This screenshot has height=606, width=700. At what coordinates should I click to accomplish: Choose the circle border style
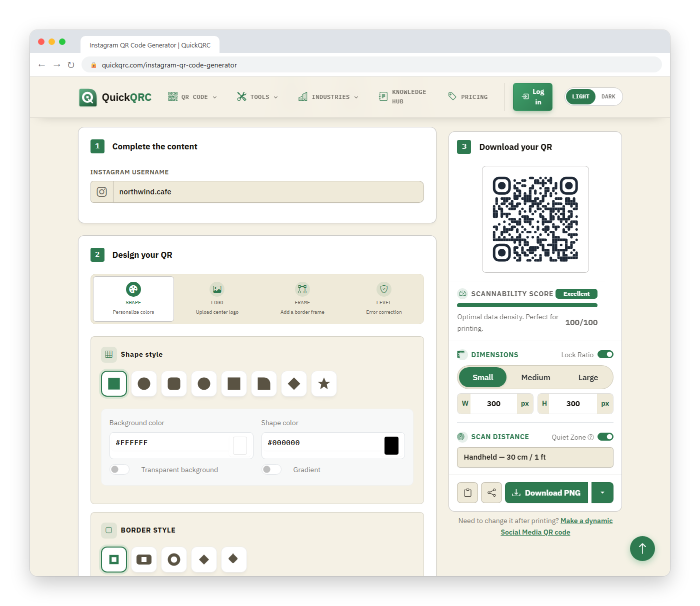[174, 560]
